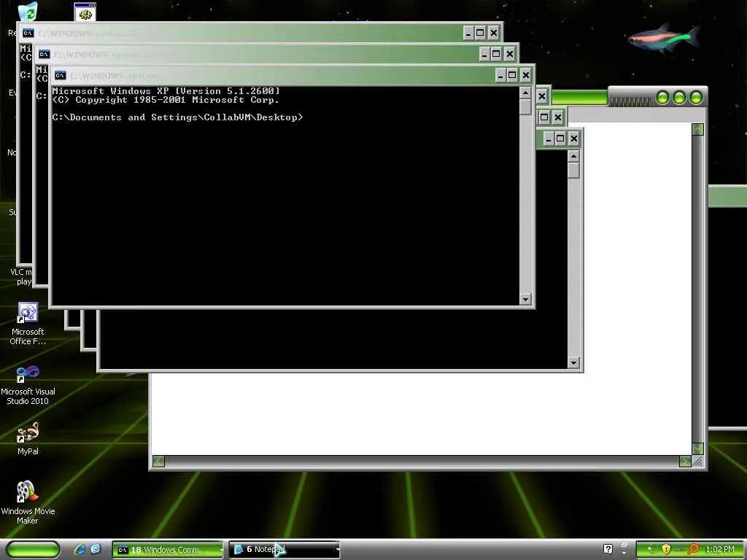747x560 pixels.
Task: Close the front Command Prompt window
Action: tap(525, 75)
